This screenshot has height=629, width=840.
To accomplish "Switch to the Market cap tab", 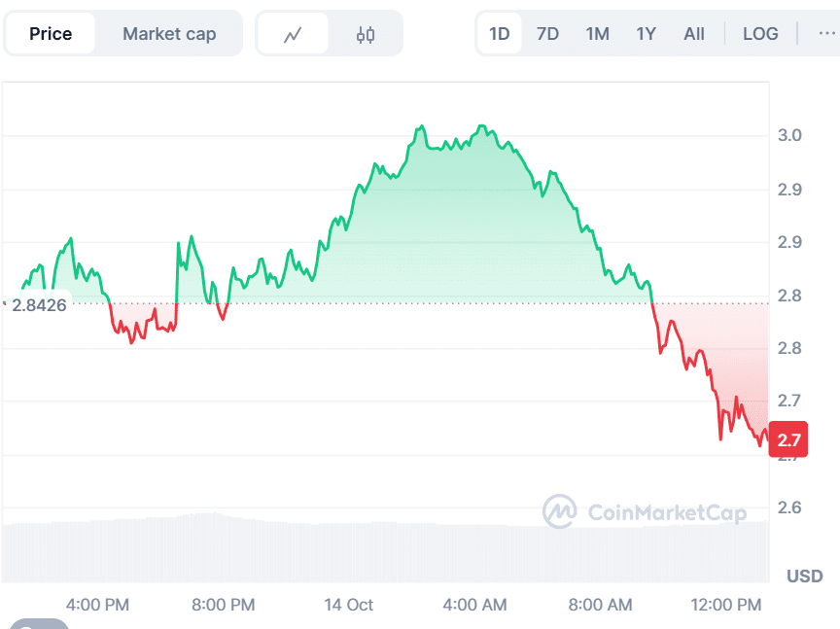I will point(169,34).
